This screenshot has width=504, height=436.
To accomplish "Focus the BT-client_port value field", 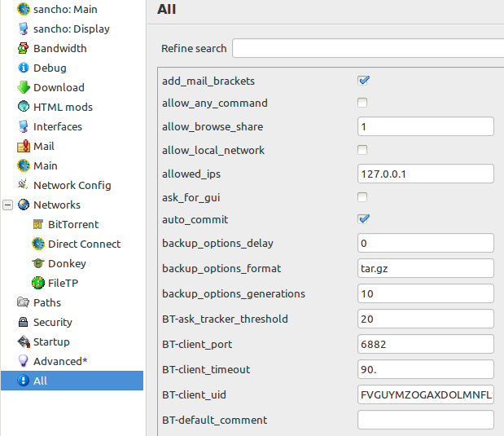I will (x=426, y=344).
